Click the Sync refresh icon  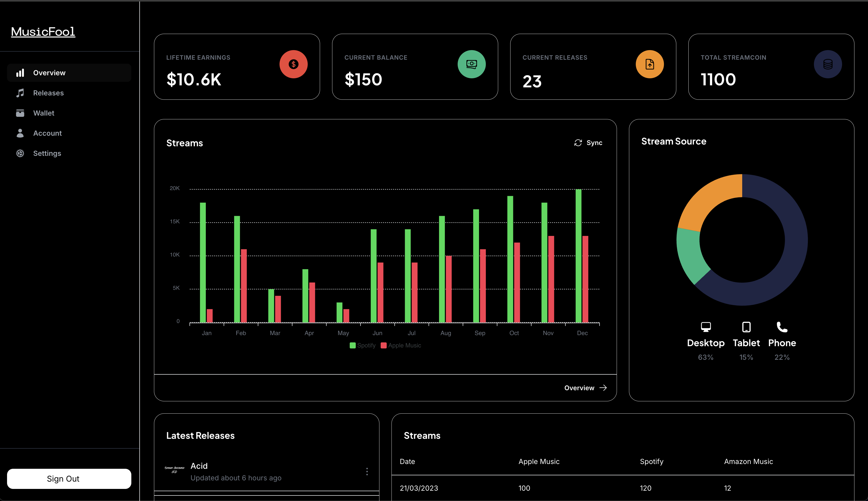pos(578,143)
